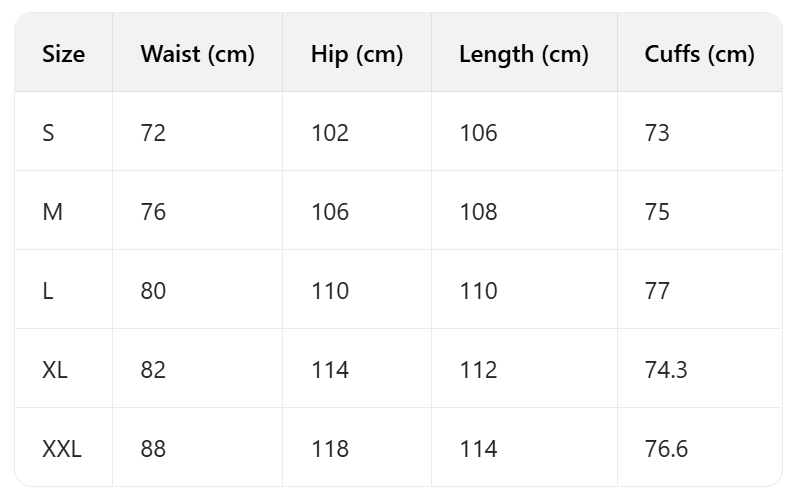807x492 pixels.
Task: Click waist value 72 for size S
Action: pyautogui.click(x=153, y=133)
